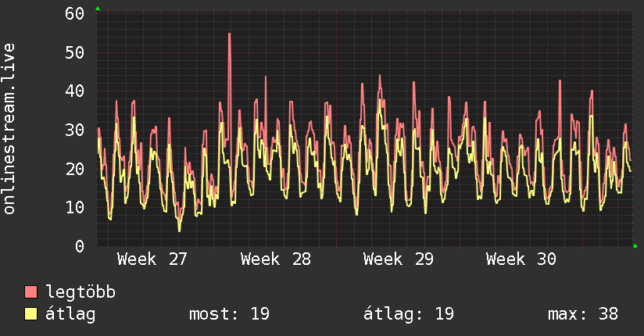Click the átlag legend label
This screenshot has width=644, height=336.
70,314
